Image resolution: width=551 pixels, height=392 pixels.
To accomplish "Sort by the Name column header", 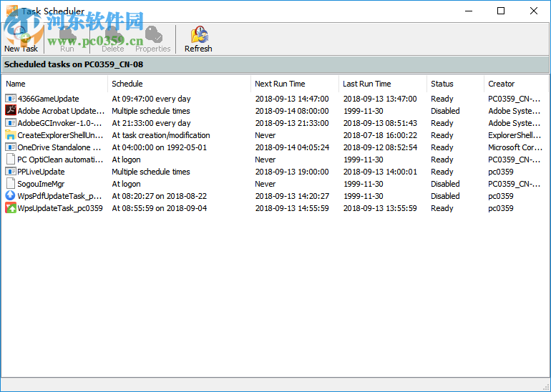I will pyautogui.click(x=55, y=84).
